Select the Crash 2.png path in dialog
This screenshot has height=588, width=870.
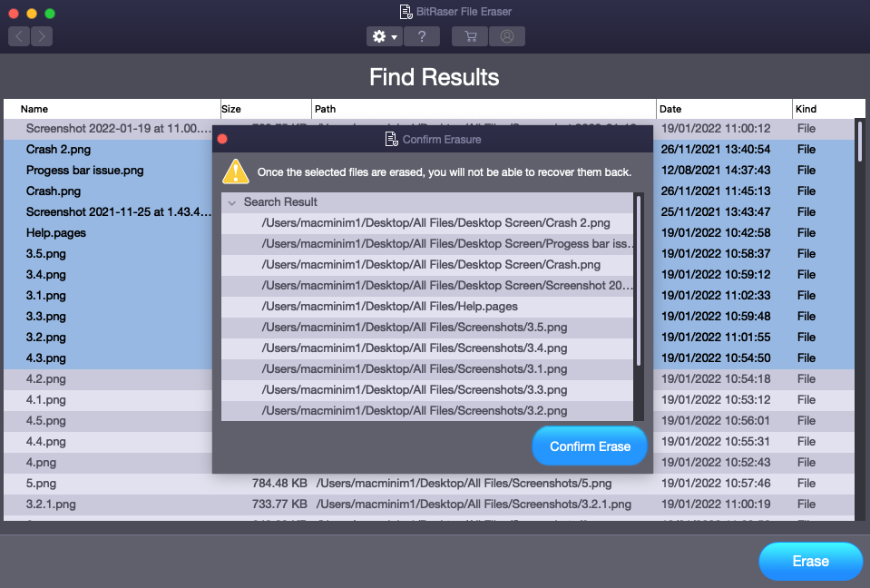point(427,223)
